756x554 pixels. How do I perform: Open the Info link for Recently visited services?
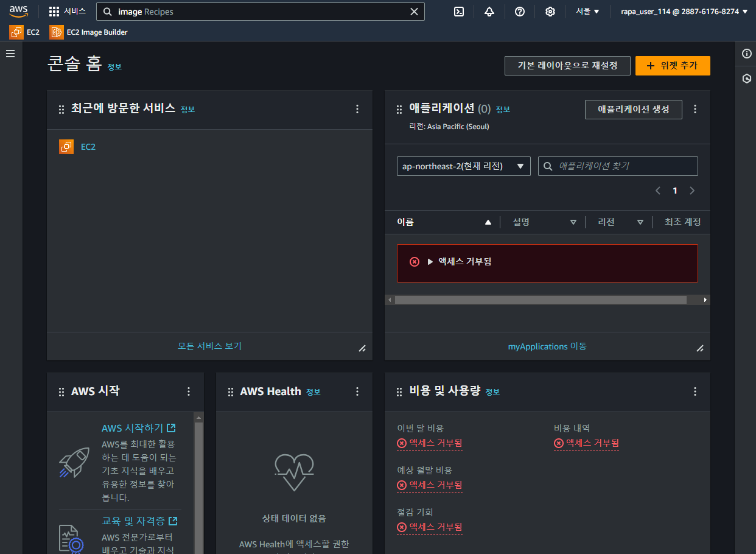click(x=187, y=110)
